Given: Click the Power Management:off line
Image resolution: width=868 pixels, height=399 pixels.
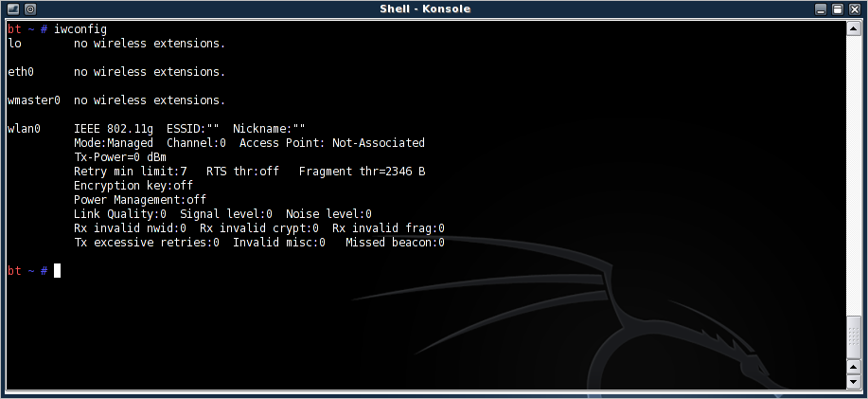Looking at the screenshot, I should click(140, 199).
